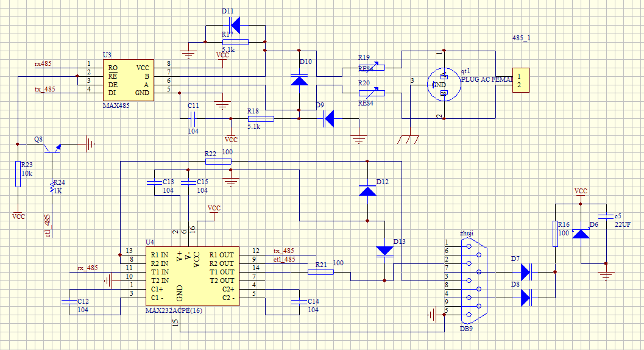Pick diode D13 symbol
The image size is (644, 350).
[x=385, y=251]
